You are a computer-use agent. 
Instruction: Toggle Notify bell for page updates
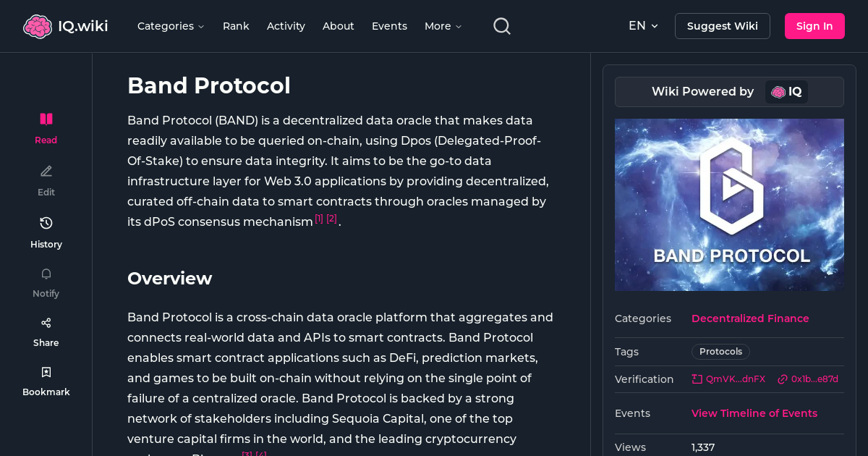[46, 274]
